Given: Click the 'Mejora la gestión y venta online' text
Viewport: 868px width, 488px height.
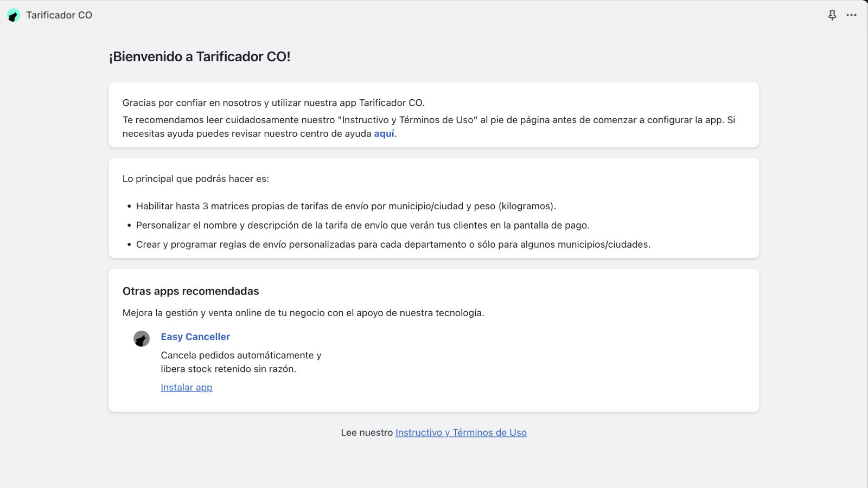Looking at the screenshot, I should coord(303,313).
